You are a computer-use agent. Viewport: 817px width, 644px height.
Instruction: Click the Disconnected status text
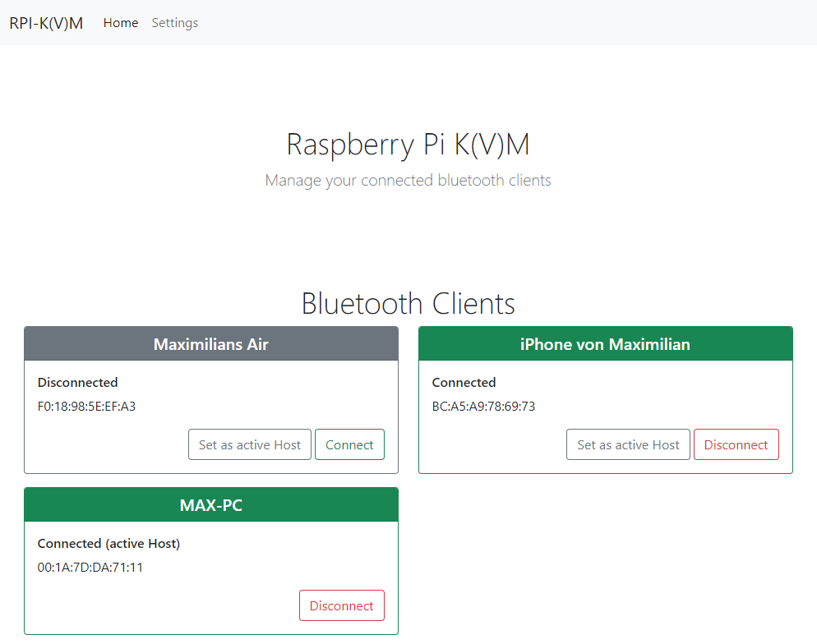click(x=77, y=383)
